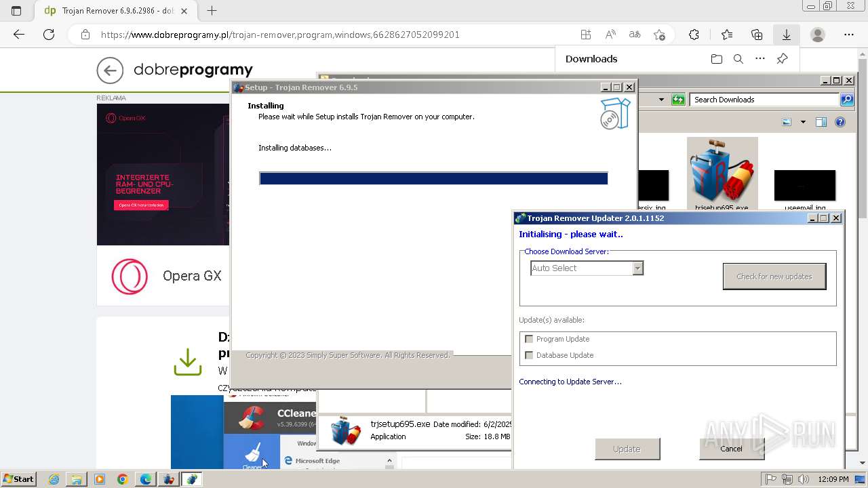868x488 pixels.
Task: Click the Update button
Action: 627,449
